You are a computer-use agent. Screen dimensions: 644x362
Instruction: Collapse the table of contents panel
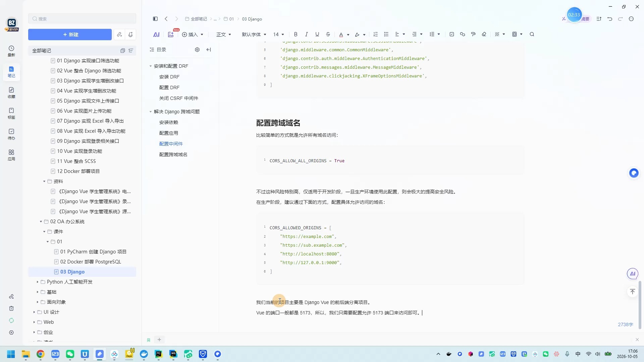(209, 50)
